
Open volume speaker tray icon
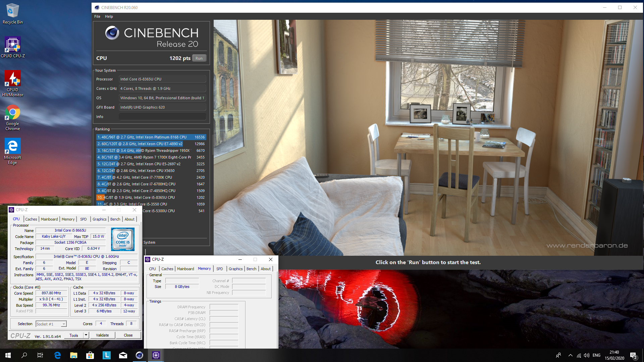pos(587,355)
